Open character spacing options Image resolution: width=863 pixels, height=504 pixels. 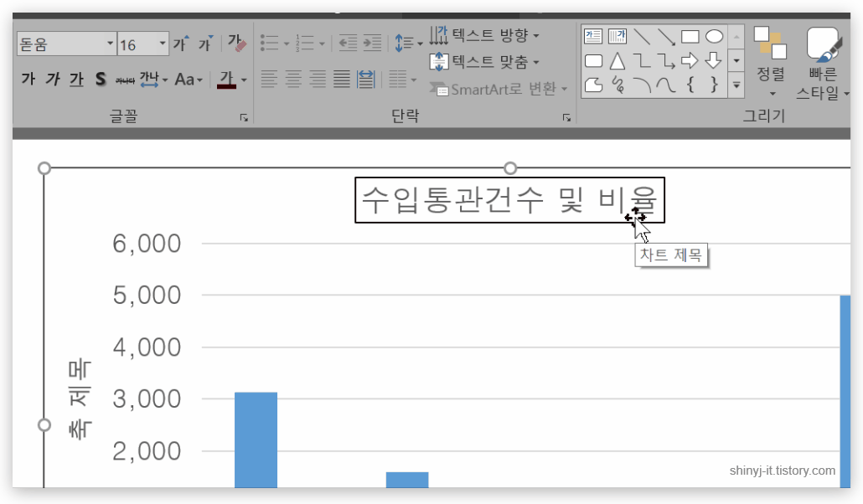pyautogui.click(x=152, y=80)
